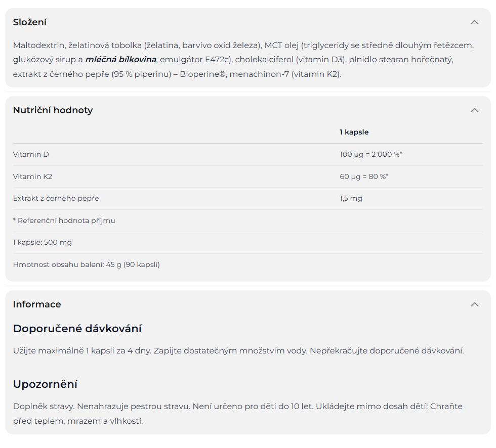The width and height of the screenshot is (496, 448).
Task: Collapse the Nutriční hodnoty chevron arrow
Action: pos(474,110)
